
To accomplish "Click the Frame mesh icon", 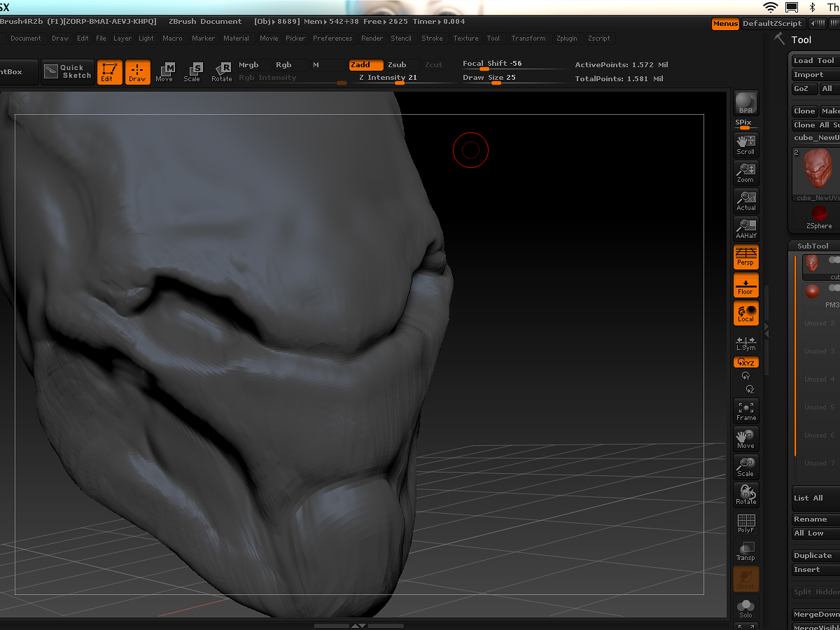I will [745, 411].
